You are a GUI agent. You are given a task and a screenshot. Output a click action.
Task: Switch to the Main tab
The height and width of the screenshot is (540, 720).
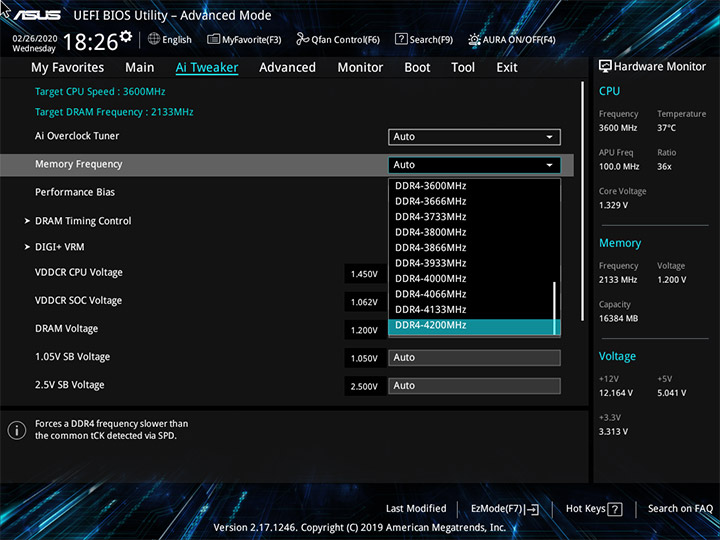[x=140, y=68]
